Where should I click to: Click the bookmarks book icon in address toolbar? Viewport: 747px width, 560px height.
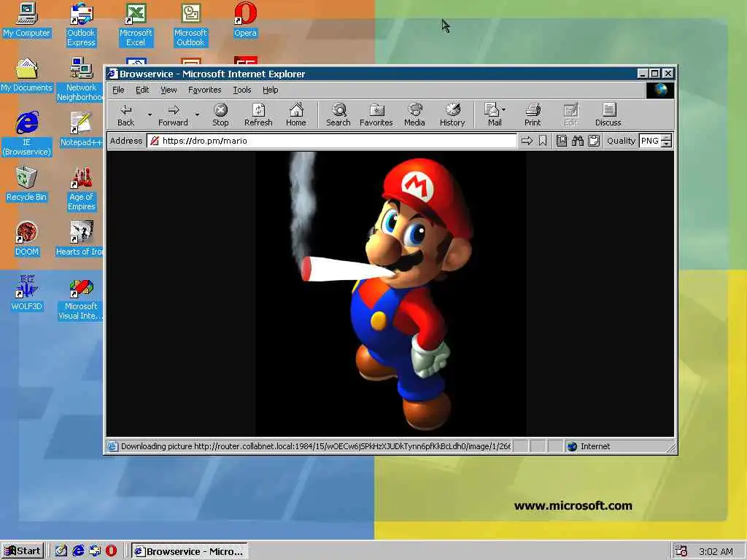(562, 141)
